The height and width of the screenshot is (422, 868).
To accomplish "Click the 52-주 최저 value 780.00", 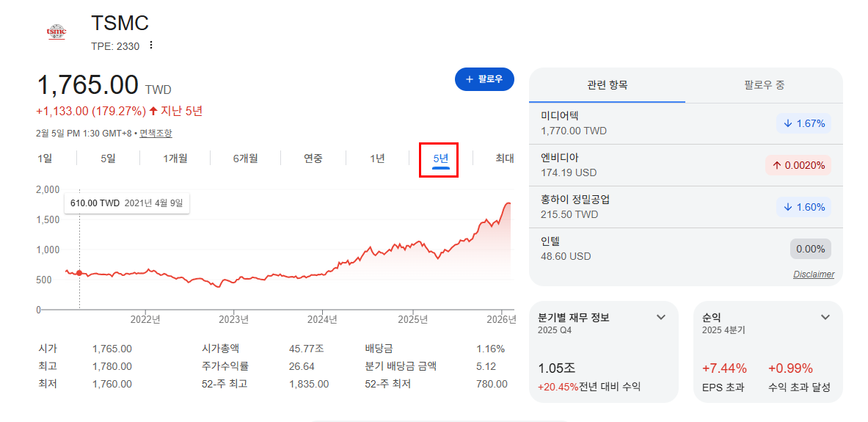I will click(492, 383).
